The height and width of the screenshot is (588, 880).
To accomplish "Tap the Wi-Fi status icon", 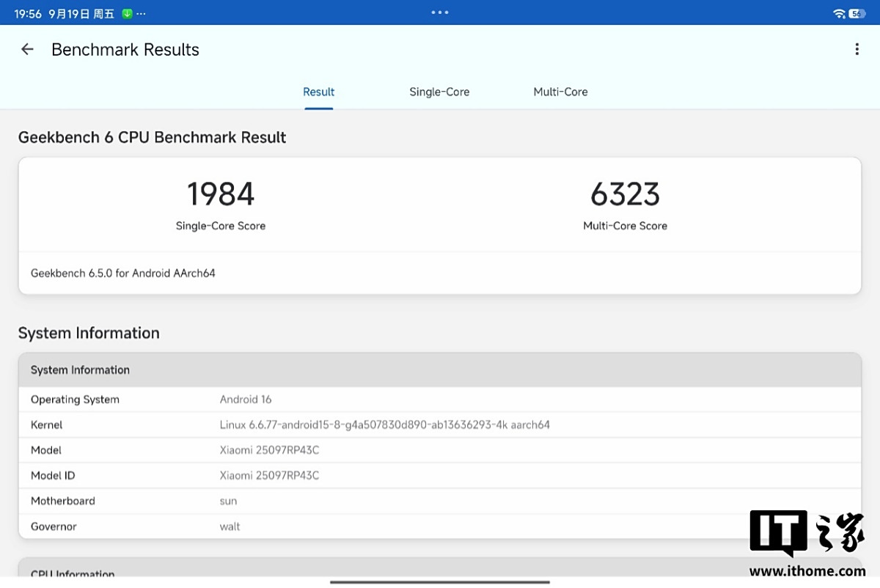I will point(839,13).
